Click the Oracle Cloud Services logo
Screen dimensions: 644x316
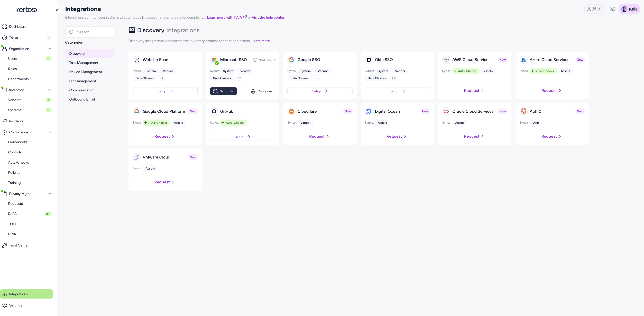pyautogui.click(x=446, y=111)
